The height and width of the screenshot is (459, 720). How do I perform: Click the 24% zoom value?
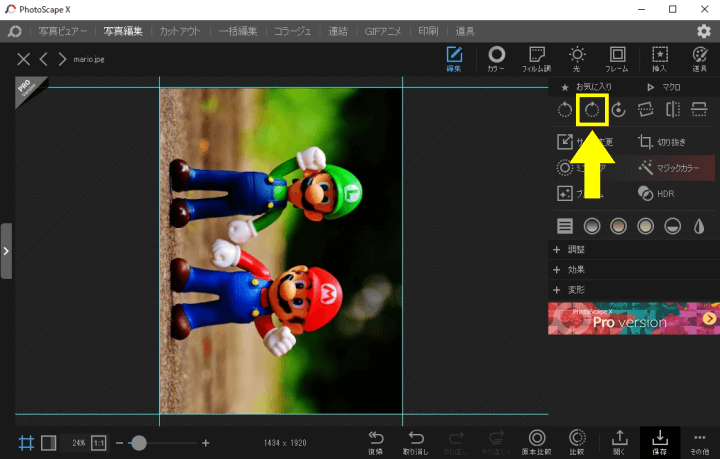pyautogui.click(x=79, y=443)
